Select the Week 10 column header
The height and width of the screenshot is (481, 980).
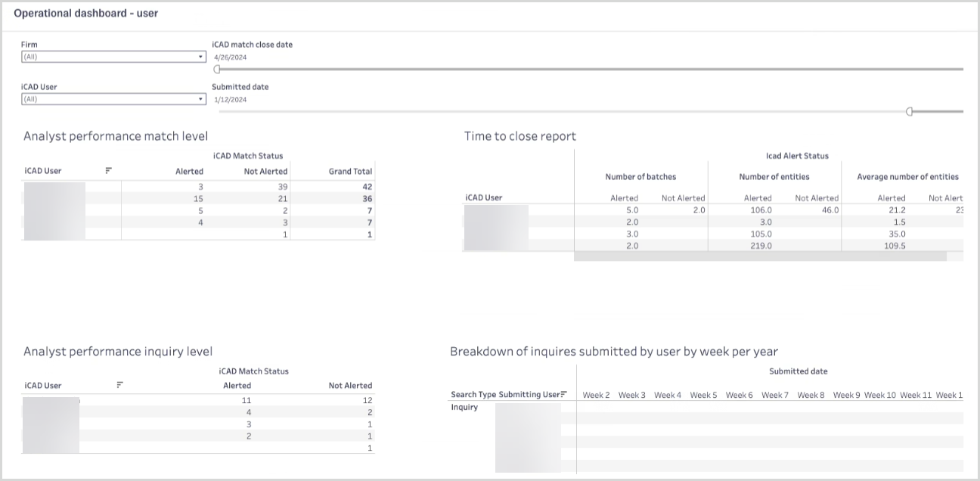(x=879, y=395)
